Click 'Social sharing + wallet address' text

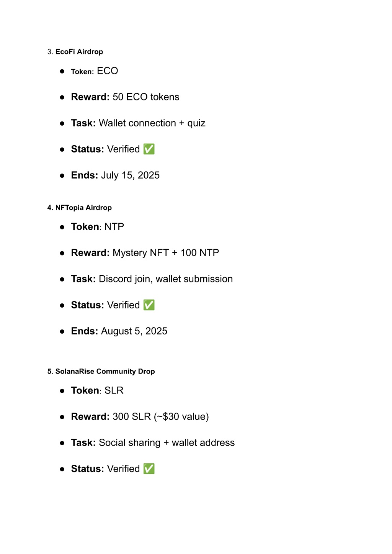167,443
